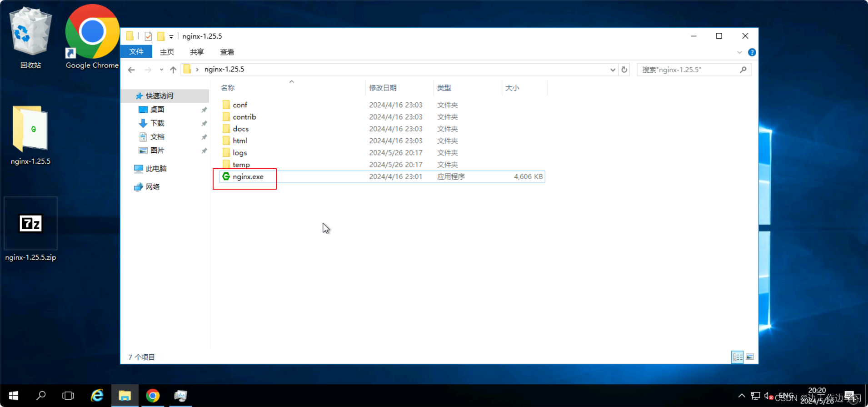The width and height of the screenshot is (868, 407).
Task: Open the 查看 ribbon tab
Action: pyautogui.click(x=227, y=52)
